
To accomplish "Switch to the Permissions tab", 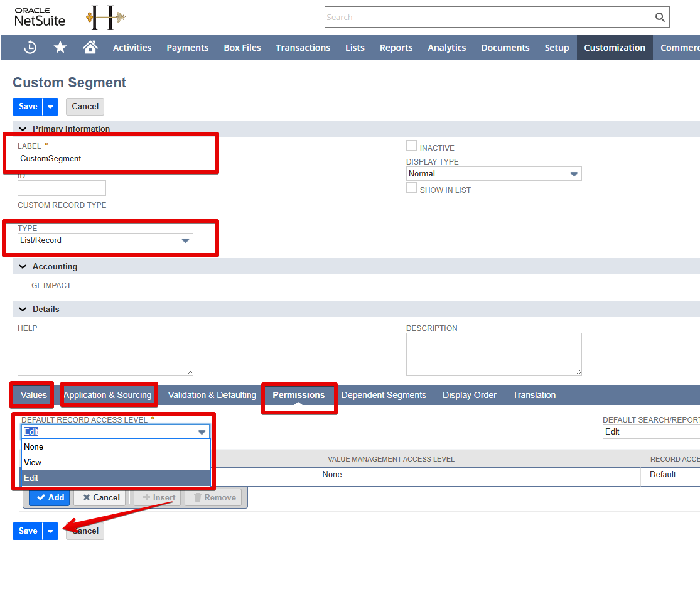I will [299, 395].
